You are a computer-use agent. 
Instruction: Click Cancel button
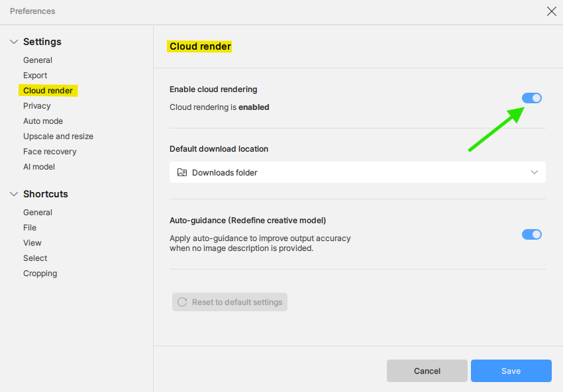click(x=427, y=371)
